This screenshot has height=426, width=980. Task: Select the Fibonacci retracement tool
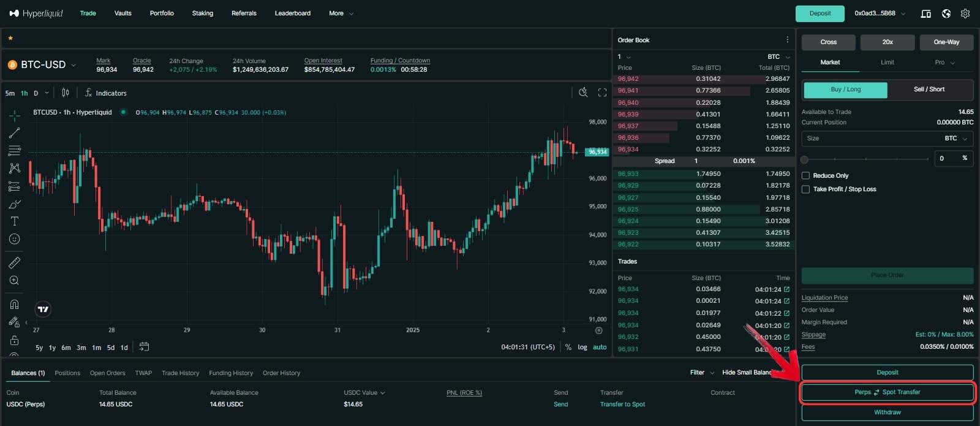click(15, 150)
